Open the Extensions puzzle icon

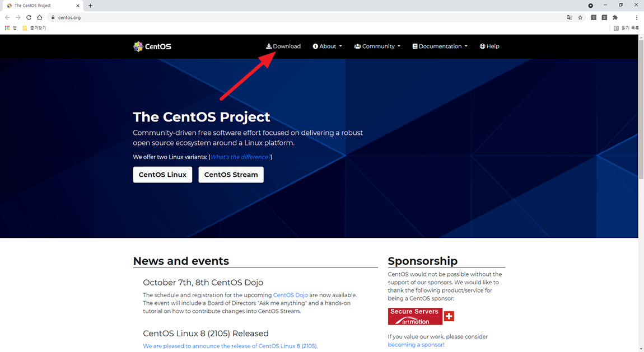(x=615, y=18)
